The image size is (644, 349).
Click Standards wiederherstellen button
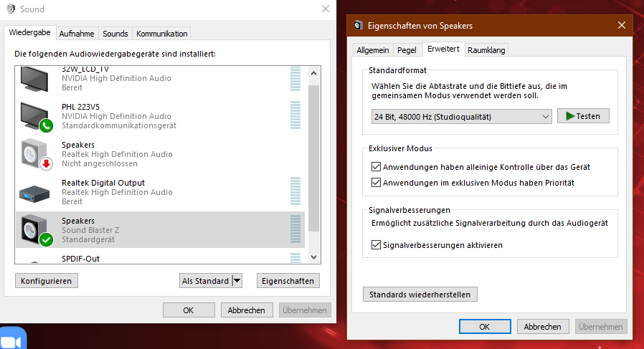click(420, 295)
